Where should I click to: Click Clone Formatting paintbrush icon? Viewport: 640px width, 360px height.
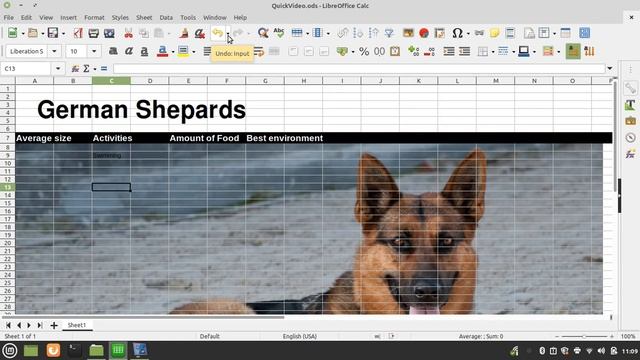184,33
